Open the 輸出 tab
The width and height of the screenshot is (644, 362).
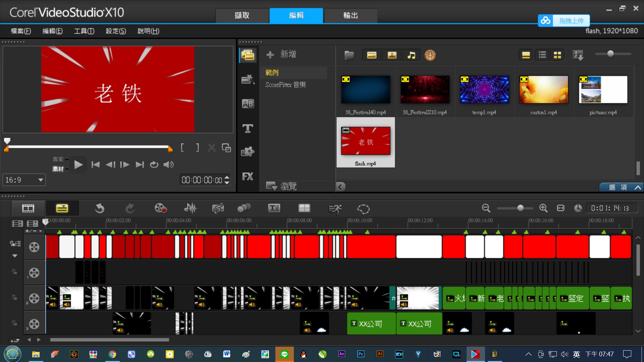(351, 15)
